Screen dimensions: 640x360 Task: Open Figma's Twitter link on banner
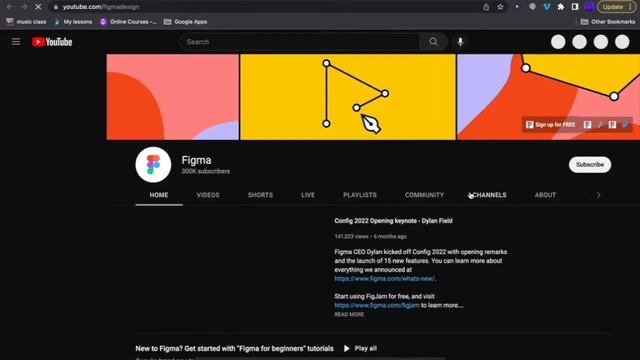point(625,124)
